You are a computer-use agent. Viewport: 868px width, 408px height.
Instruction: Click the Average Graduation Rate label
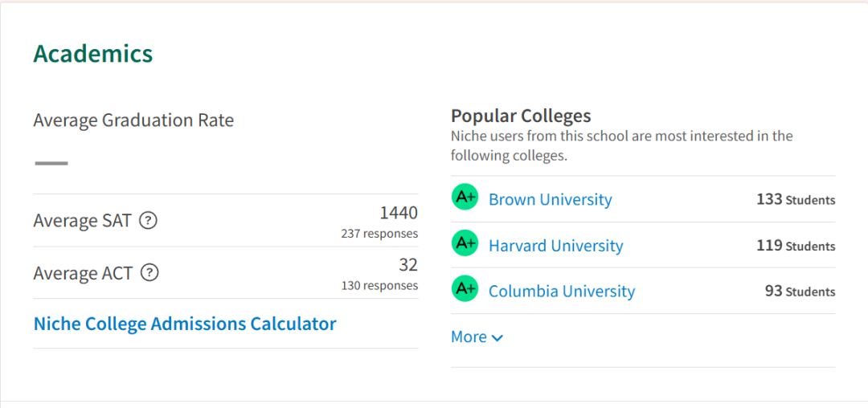[133, 120]
